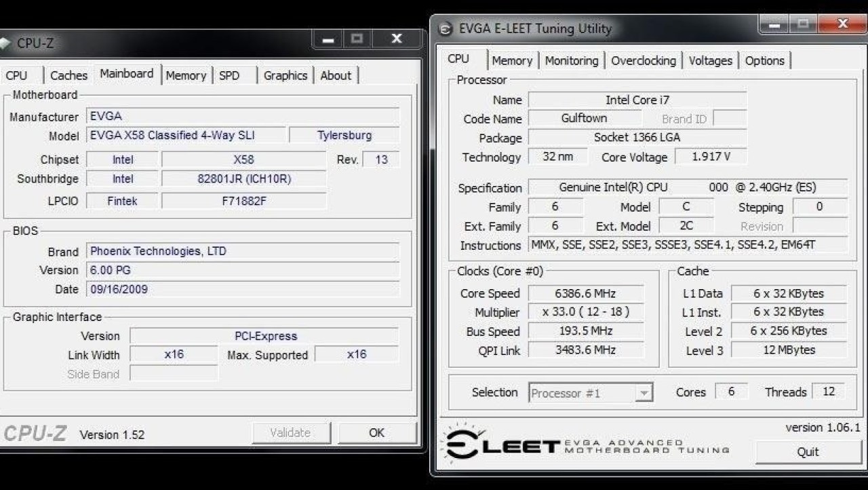The height and width of the screenshot is (490, 868).
Task: Click LPCIO model F71882F
Action: (243, 201)
